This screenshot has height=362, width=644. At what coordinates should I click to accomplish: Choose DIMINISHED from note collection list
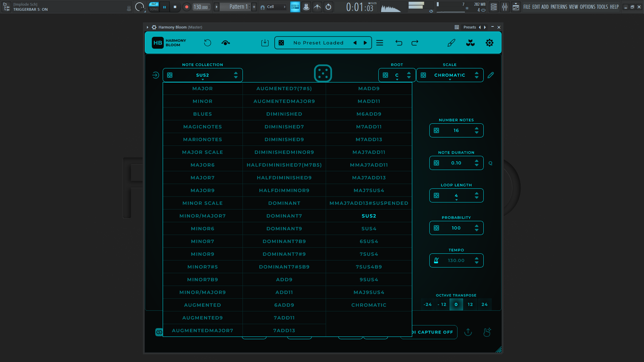click(284, 114)
